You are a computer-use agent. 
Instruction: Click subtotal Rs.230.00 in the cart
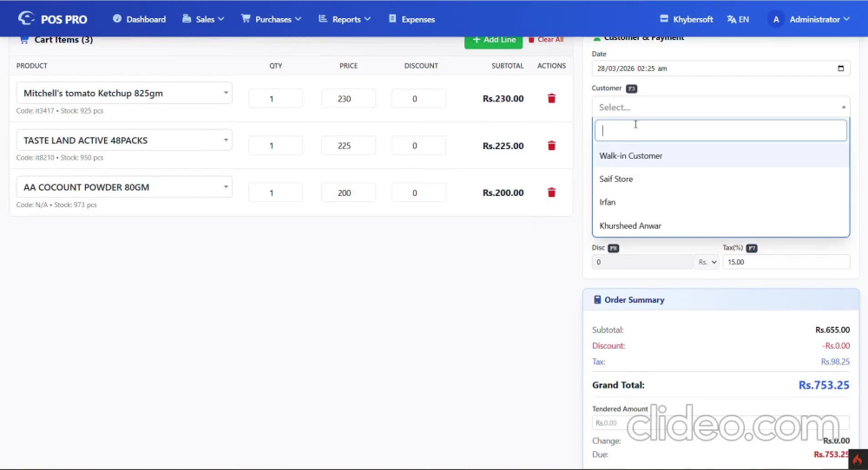coord(503,99)
